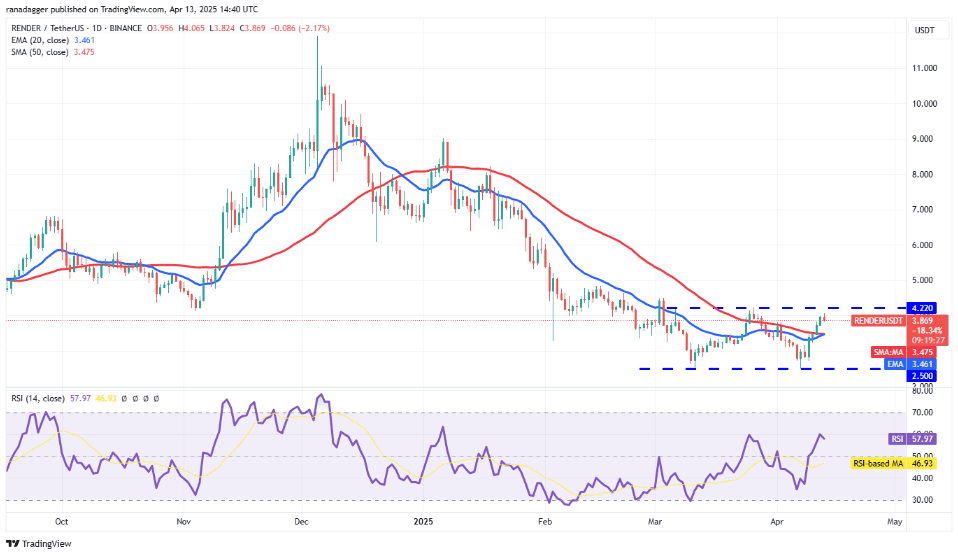Click the RENDERUSDT last price tag
958x556 pixels.
[878, 321]
